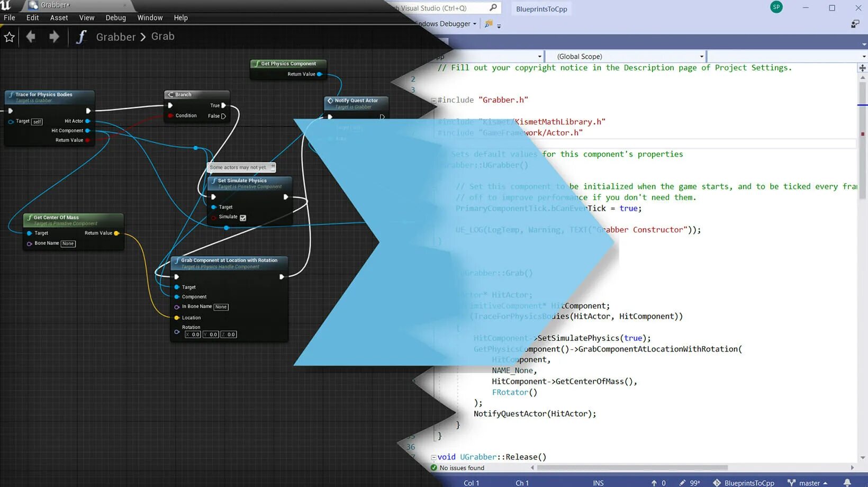Click the master branch icon in status bar
This screenshot has height=487, width=868.
point(791,483)
